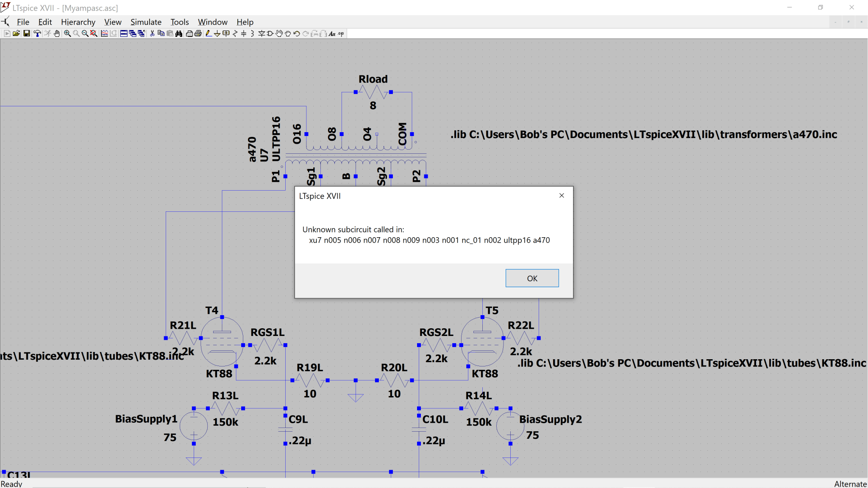
Task: Open the Edit menu
Action: click(x=45, y=22)
